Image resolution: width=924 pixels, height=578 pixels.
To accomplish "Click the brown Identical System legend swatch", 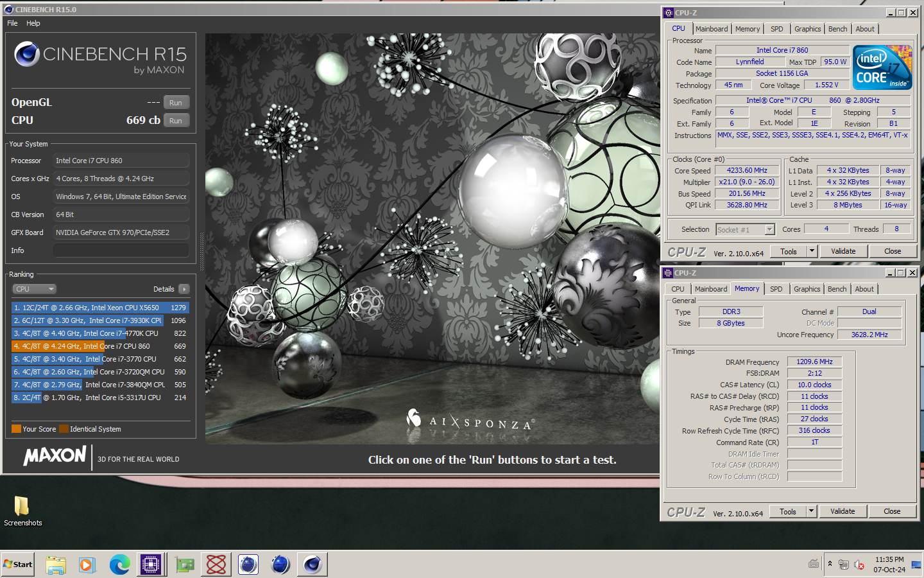I will tap(64, 429).
